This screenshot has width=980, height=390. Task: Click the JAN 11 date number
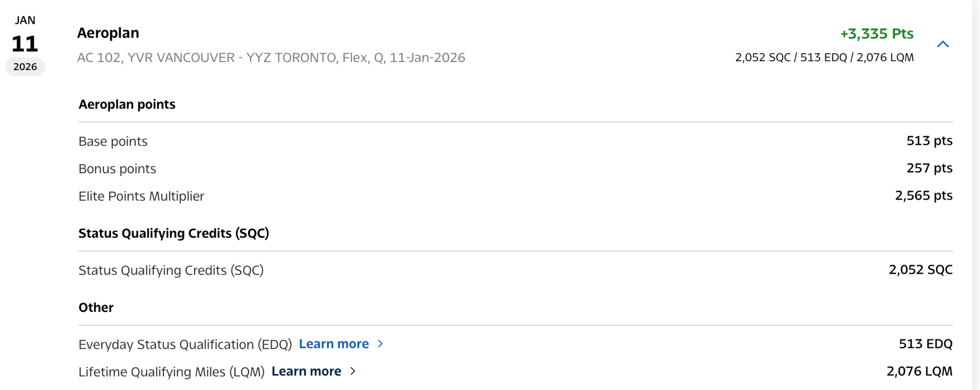tap(25, 44)
